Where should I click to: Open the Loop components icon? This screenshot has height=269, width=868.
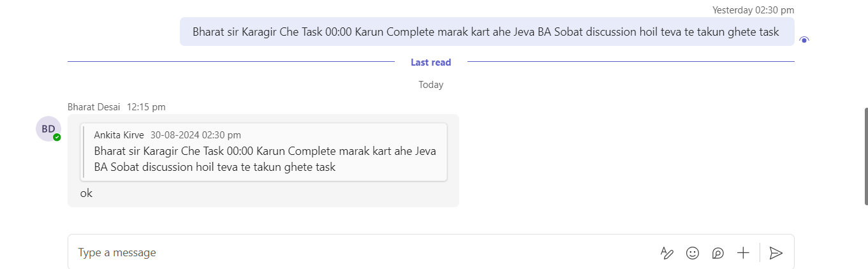click(718, 253)
